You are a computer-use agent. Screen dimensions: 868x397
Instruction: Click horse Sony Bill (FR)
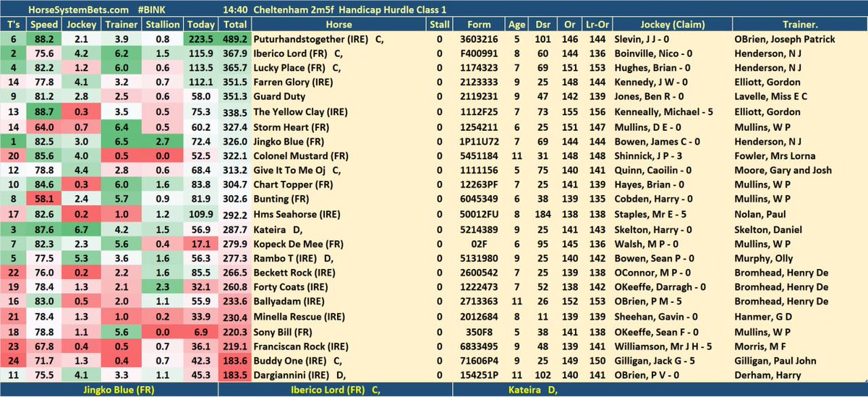[x=282, y=331]
